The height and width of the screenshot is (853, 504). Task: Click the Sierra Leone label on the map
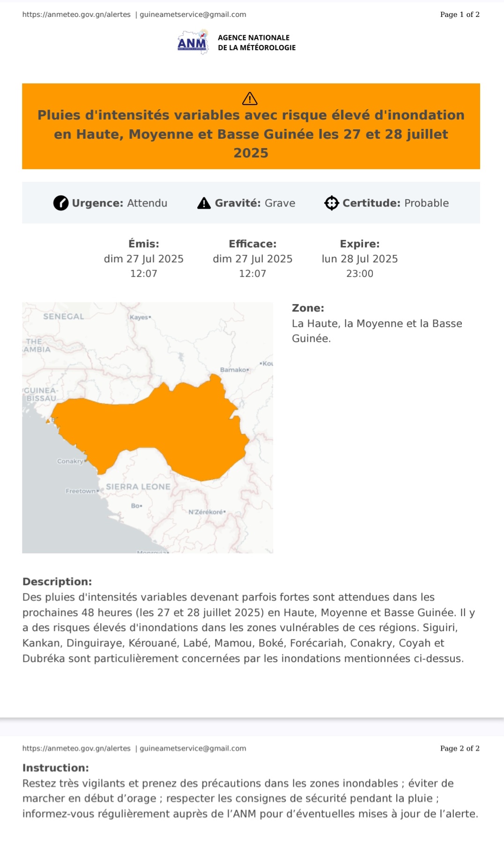[x=138, y=487]
